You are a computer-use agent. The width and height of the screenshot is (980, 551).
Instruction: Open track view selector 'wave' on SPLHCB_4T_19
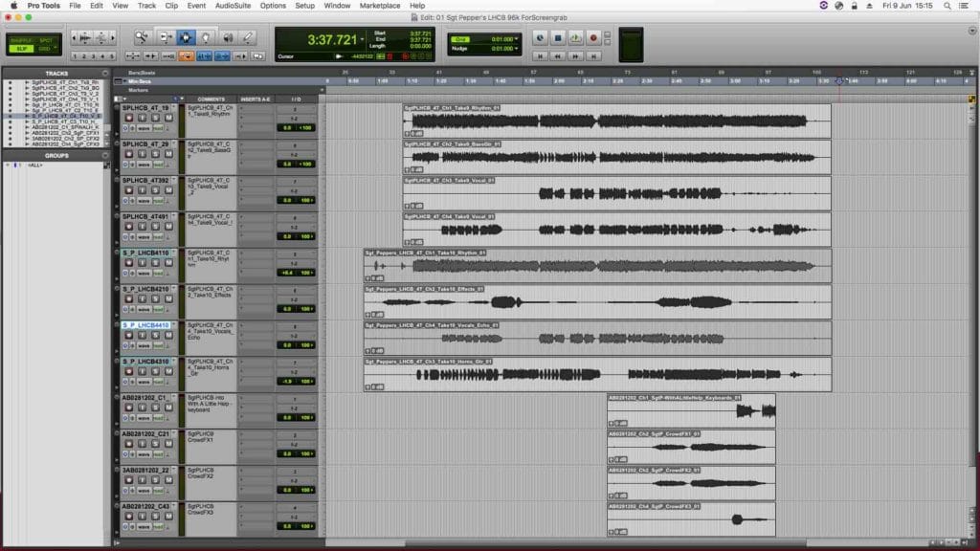pos(144,129)
